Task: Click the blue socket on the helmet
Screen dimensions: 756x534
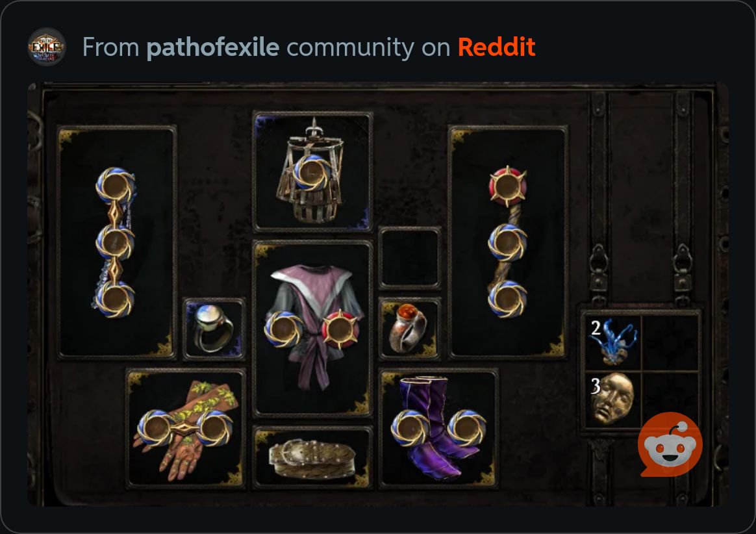Action: click(312, 173)
